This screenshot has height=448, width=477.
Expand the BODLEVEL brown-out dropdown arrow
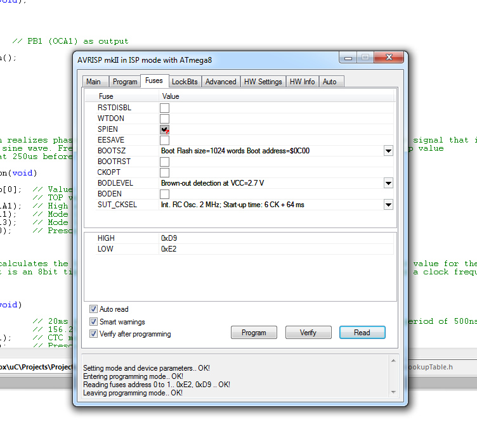[388, 183]
